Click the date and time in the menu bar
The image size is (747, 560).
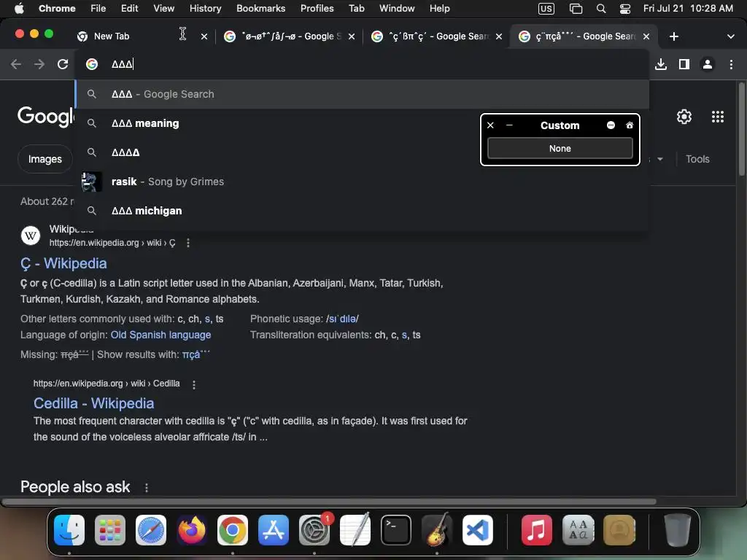point(688,9)
